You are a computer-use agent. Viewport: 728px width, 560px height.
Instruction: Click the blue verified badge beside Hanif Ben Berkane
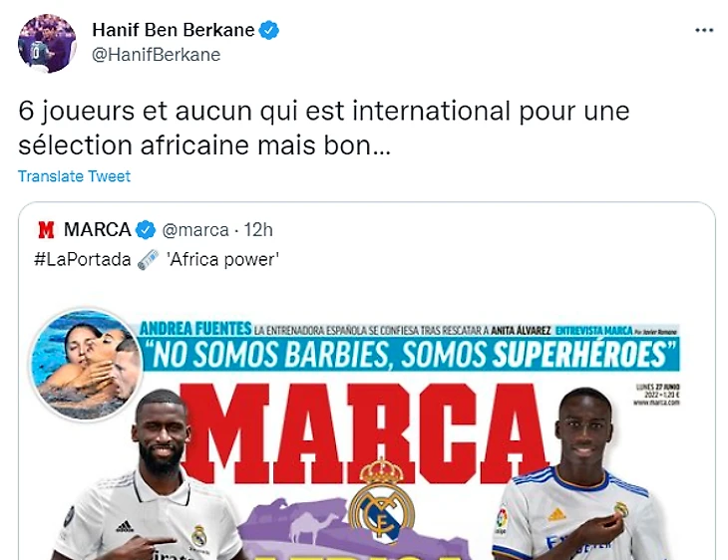[x=269, y=30]
